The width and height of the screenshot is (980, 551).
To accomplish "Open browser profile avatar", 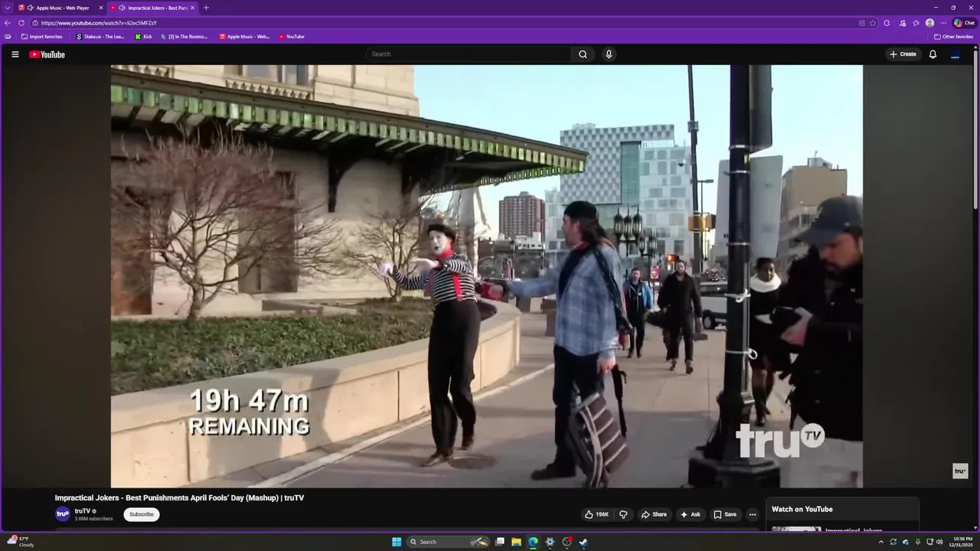I will [929, 23].
